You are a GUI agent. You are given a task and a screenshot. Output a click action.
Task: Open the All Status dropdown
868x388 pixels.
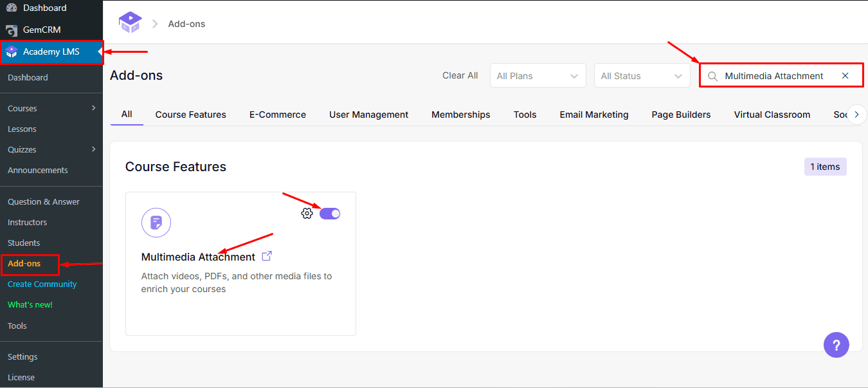642,75
